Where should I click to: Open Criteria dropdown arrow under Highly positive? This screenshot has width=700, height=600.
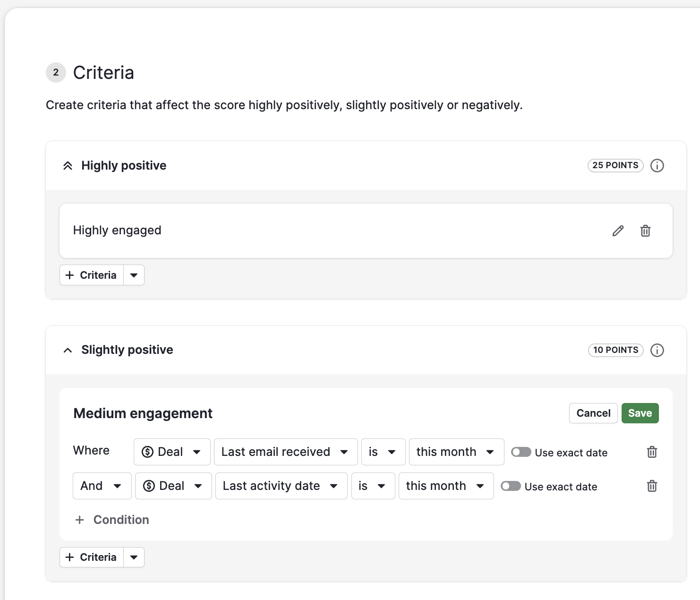(x=134, y=275)
